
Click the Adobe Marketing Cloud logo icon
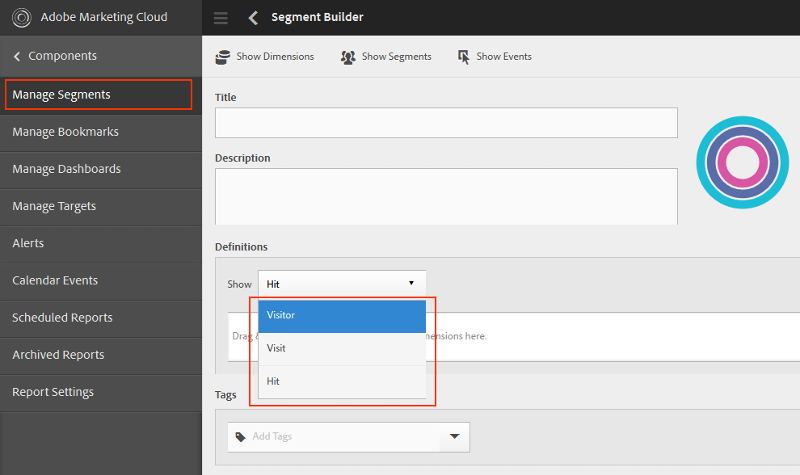(x=22, y=17)
